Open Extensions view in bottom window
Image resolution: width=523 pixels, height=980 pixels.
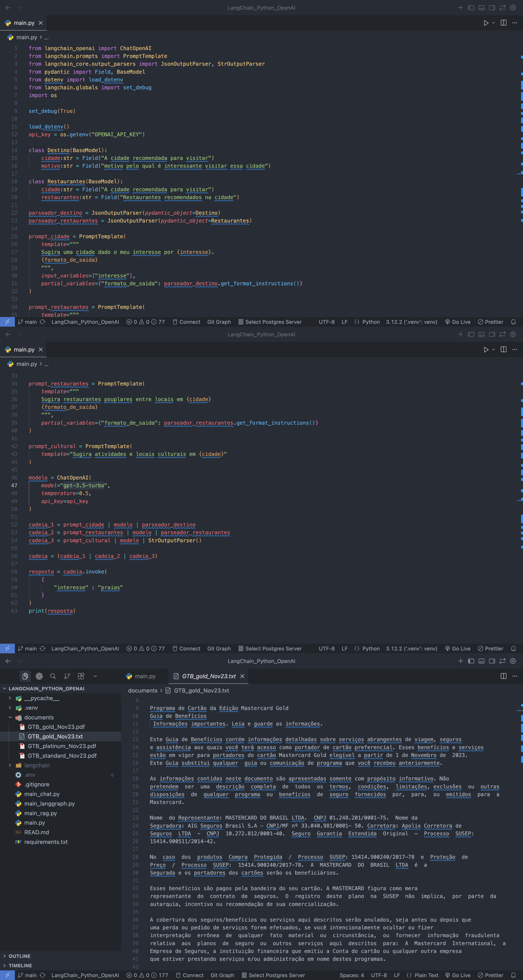tap(81, 676)
